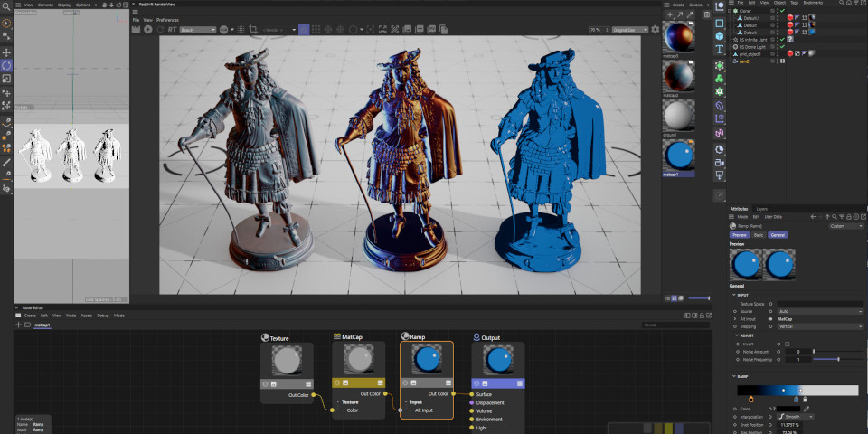Toggle the Invert checkbox in Adjust
Viewport: 868px width, 434px height.
[787, 344]
